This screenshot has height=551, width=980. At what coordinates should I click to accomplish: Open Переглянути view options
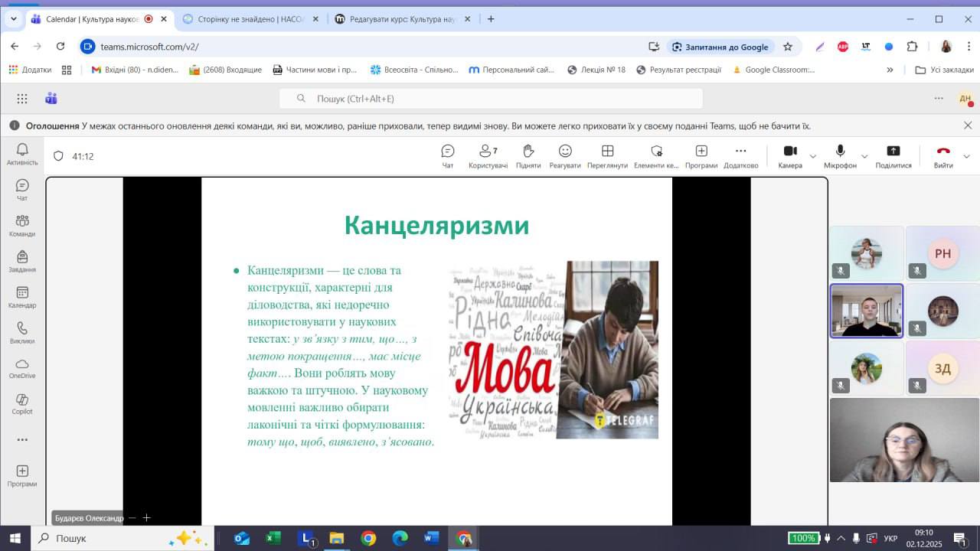click(607, 155)
